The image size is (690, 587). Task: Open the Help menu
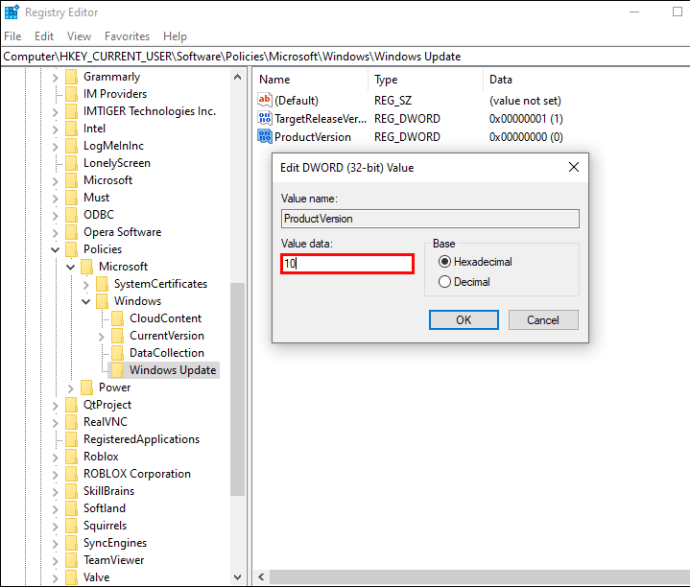point(175,36)
